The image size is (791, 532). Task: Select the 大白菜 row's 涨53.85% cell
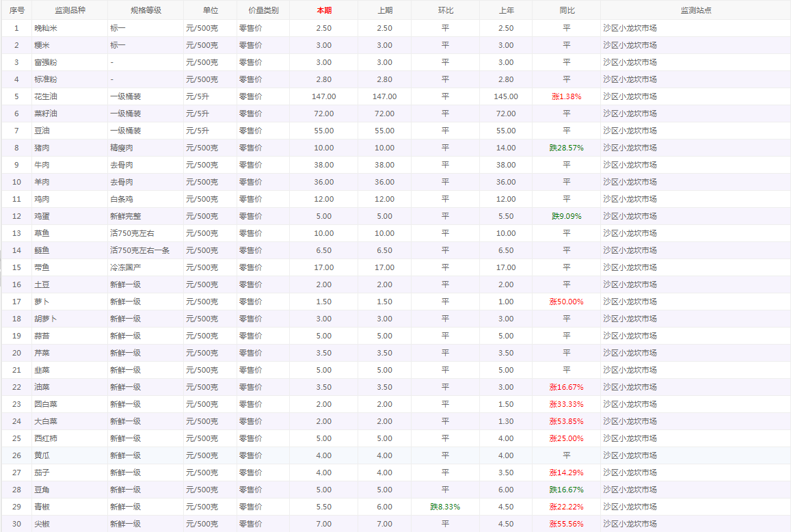coord(566,421)
